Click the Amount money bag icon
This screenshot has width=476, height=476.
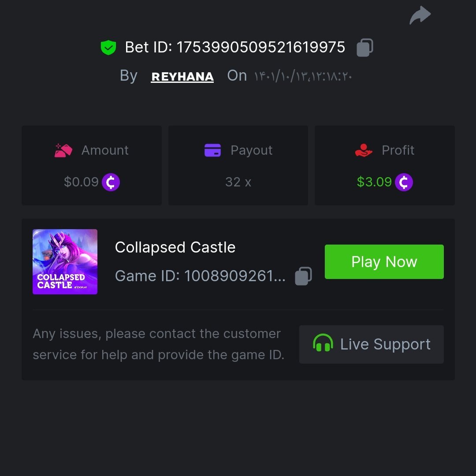pos(64,150)
